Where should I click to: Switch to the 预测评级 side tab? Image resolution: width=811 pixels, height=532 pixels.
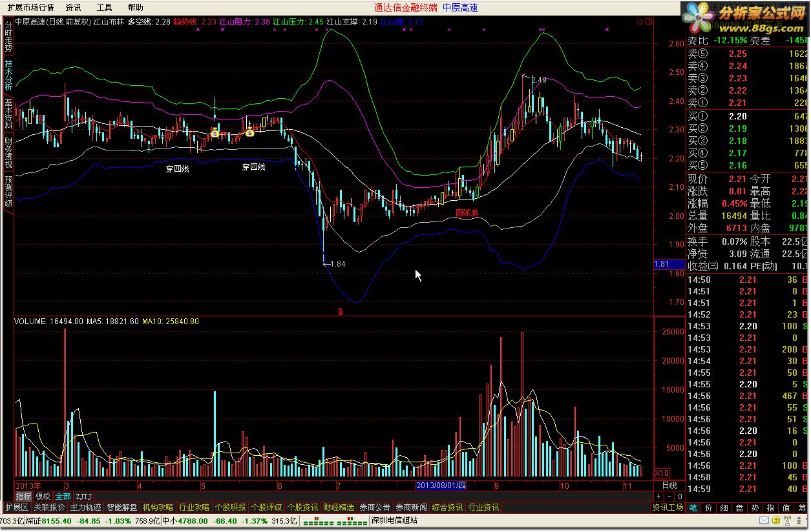8,192
